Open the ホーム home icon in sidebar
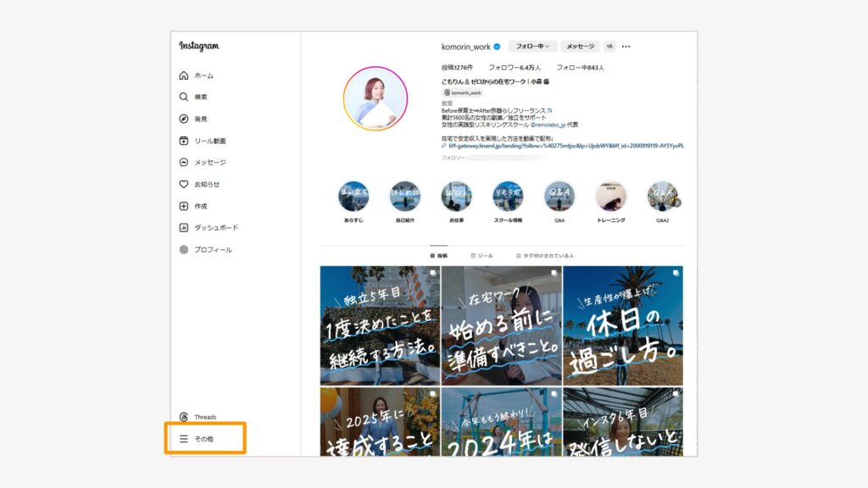The width and height of the screenshot is (868, 488). click(183, 75)
